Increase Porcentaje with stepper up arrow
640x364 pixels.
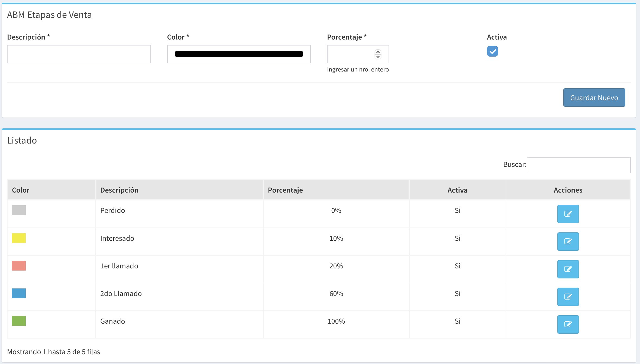point(378,52)
